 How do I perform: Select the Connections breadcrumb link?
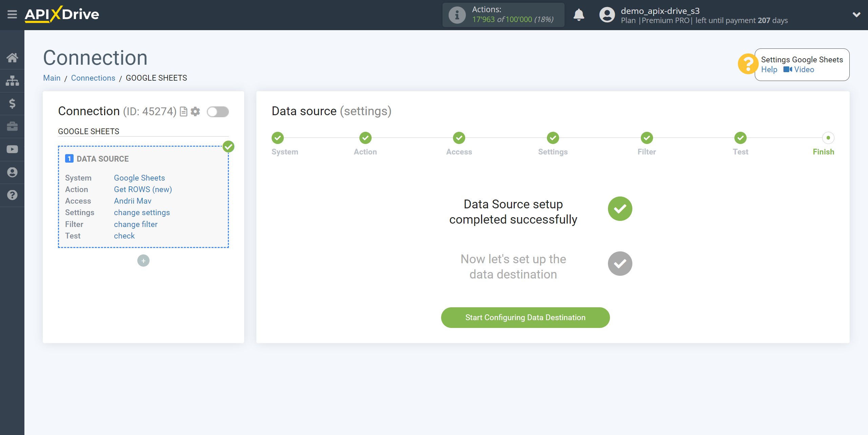pos(93,78)
